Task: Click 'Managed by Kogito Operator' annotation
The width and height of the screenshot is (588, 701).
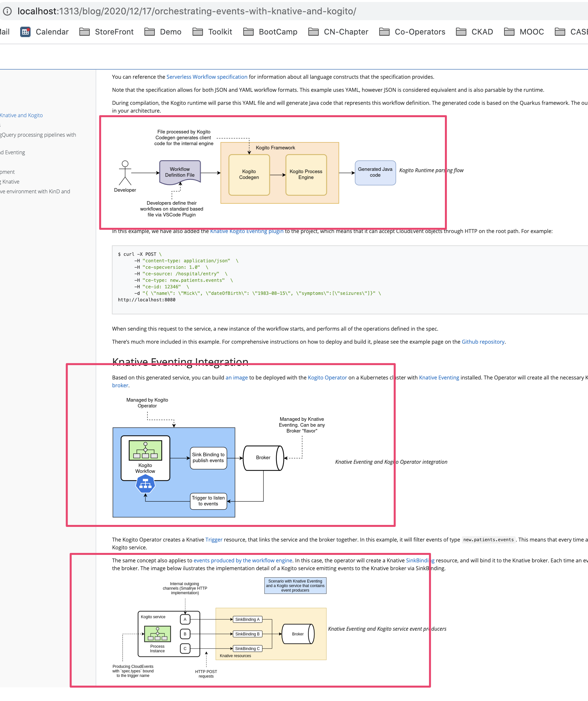Action: pyautogui.click(x=147, y=403)
